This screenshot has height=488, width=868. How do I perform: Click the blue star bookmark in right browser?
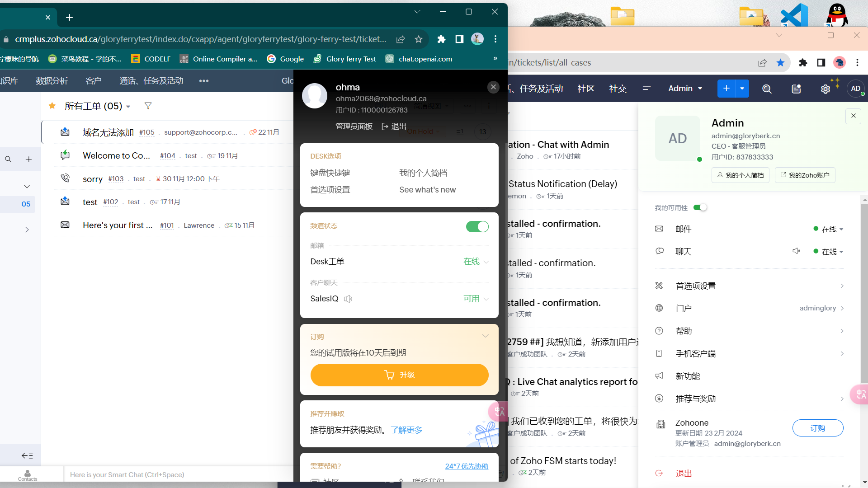[x=780, y=63]
